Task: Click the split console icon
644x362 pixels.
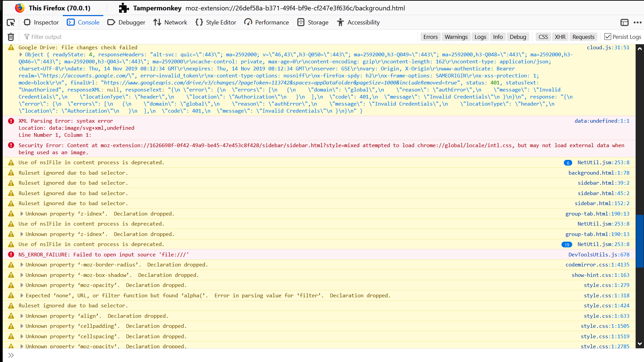Action: click(x=625, y=22)
